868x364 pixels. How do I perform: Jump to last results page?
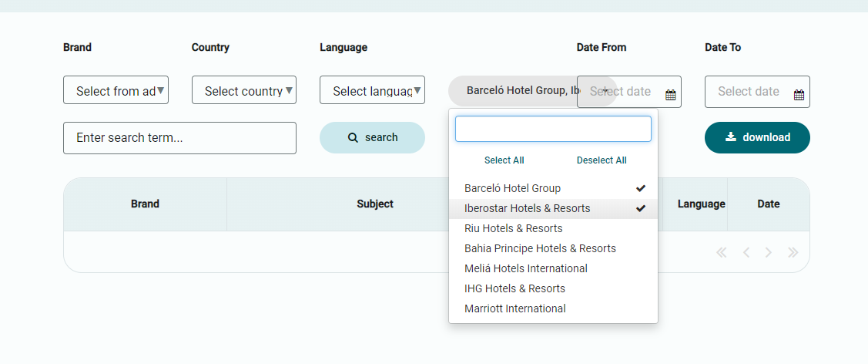tap(793, 253)
